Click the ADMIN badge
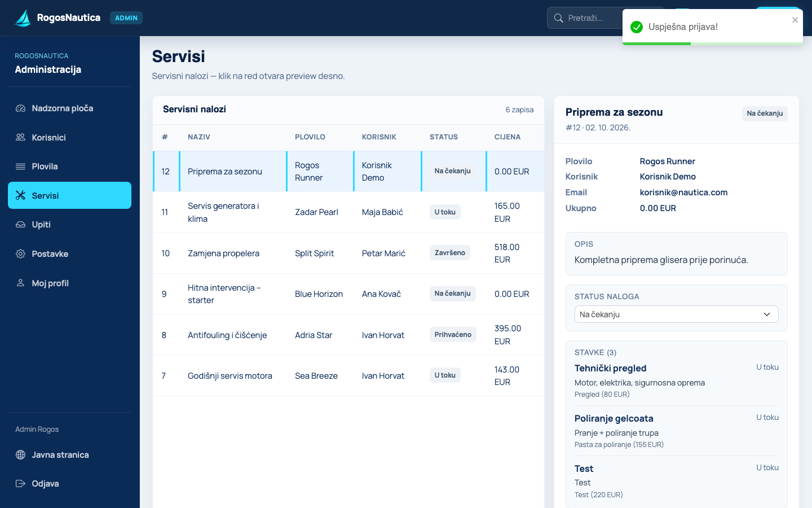Screen dimensions: 812x508 coord(126,18)
